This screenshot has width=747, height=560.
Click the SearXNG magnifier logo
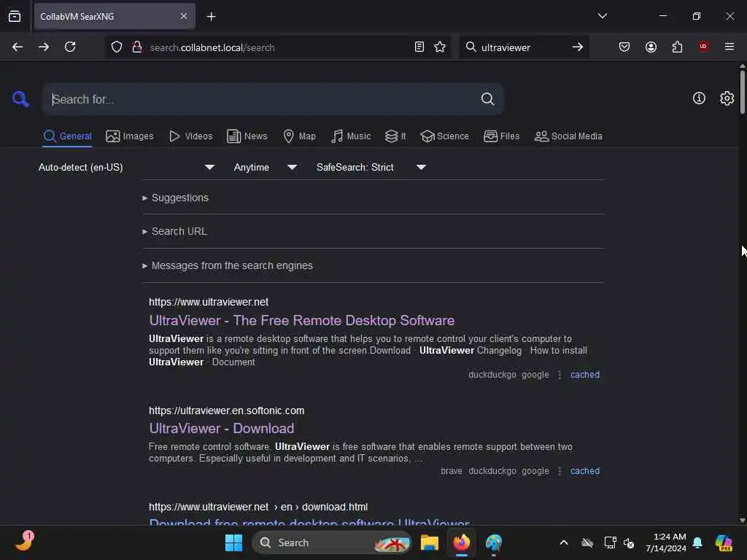click(20, 99)
